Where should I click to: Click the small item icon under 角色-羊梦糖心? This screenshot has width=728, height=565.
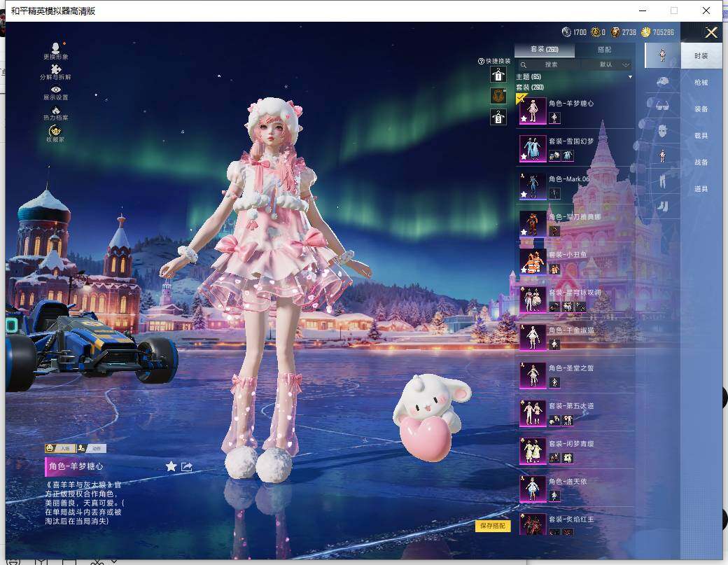[x=554, y=118]
